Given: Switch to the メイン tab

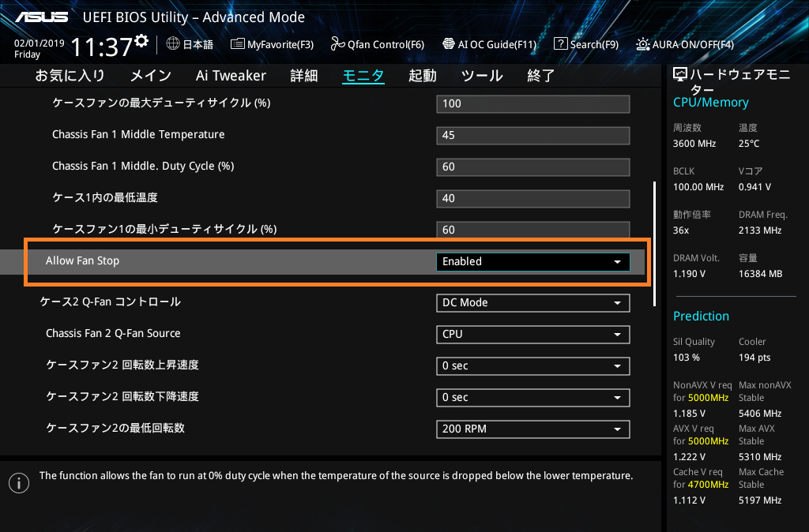Looking at the screenshot, I should pos(151,76).
